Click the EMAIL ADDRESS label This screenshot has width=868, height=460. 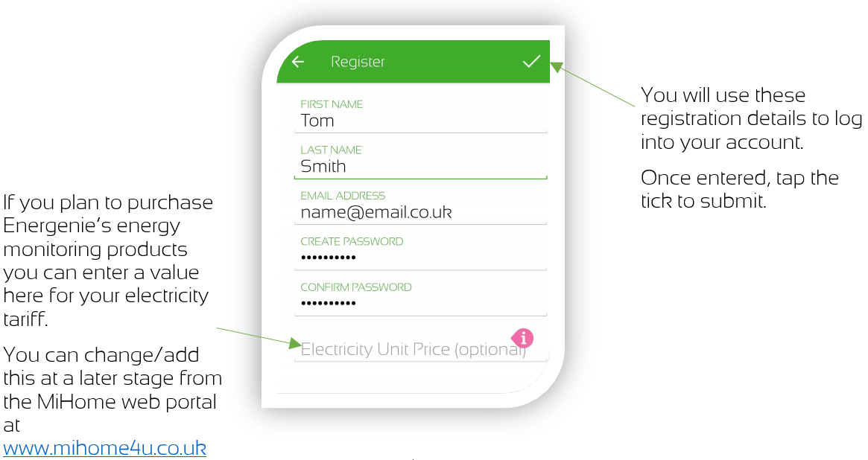[343, 196]
